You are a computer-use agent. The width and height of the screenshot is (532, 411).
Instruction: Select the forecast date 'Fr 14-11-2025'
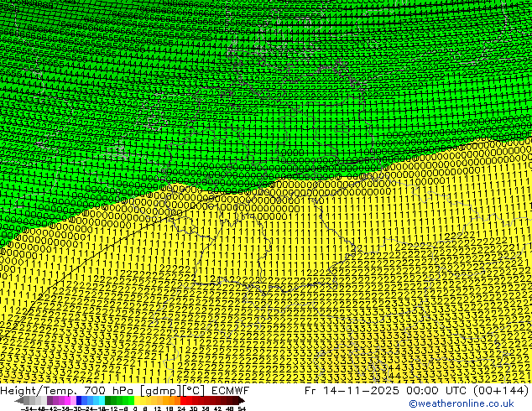coord(352,391)
